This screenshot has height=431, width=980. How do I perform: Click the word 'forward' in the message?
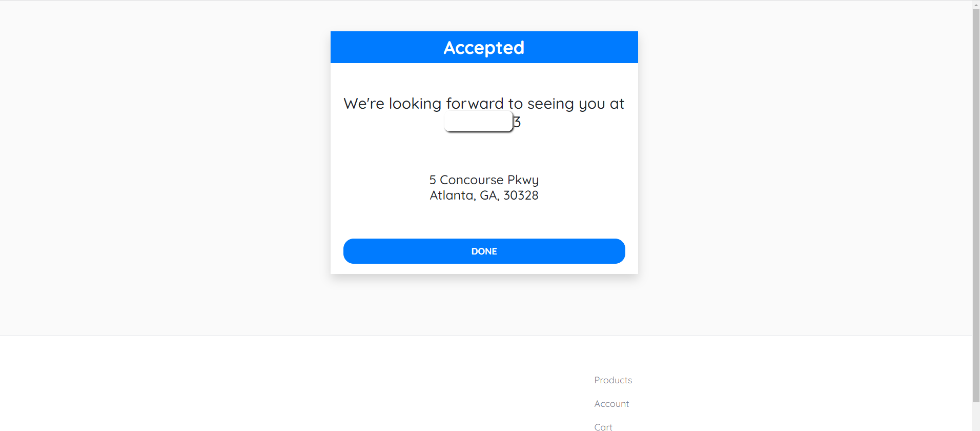tap(475, 103)
